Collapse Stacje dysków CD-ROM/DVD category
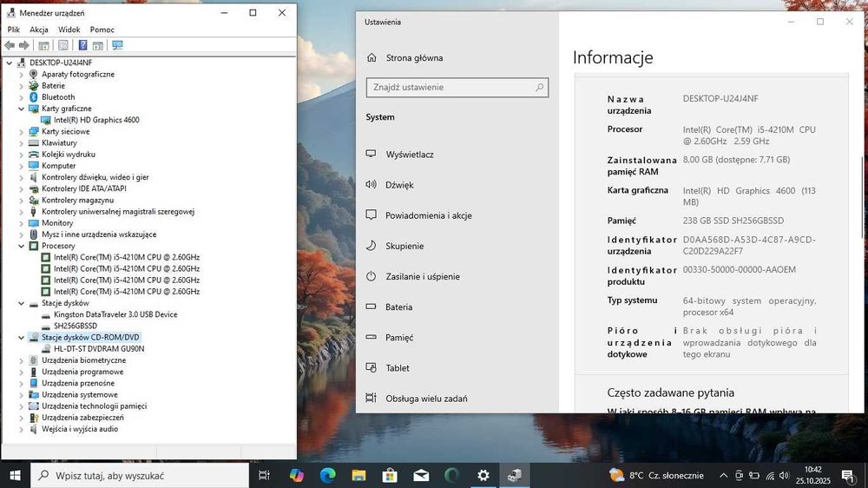Image resolution: width=868 pixels, height=488 pixels. [21, 337]
